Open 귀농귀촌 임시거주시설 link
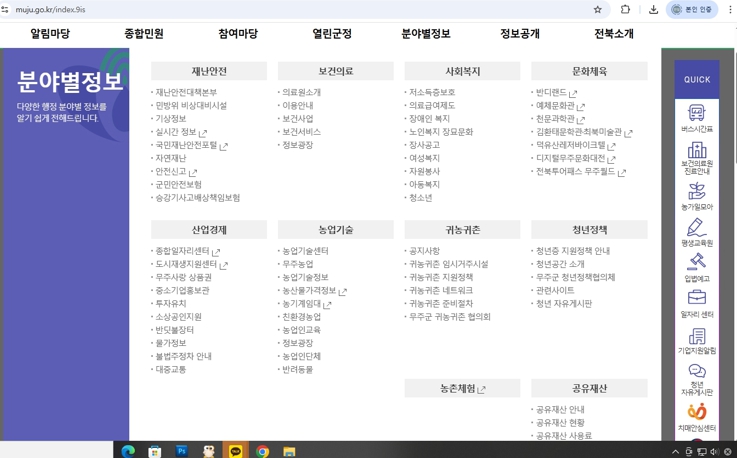The width and height of the screenshot is (737, 458). [x=448, y=264]
